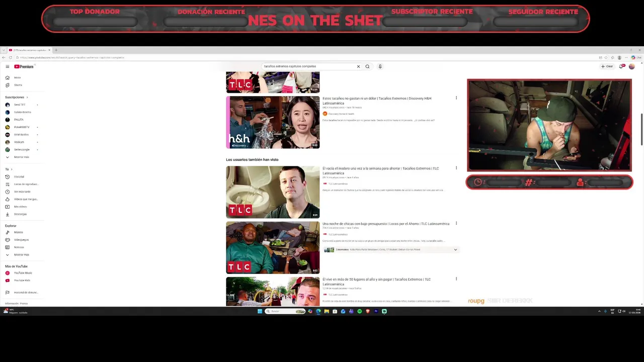Image resolution: width=644 pixels, height=362 pixels.
Task: Open the YouTube hamburger guide menu
Action: [7, 66]
